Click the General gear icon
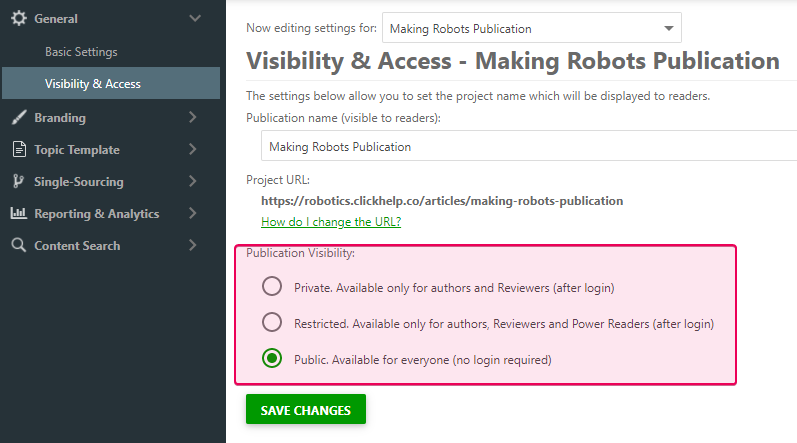The image size is (797, 443). click(x=19, y=18)
